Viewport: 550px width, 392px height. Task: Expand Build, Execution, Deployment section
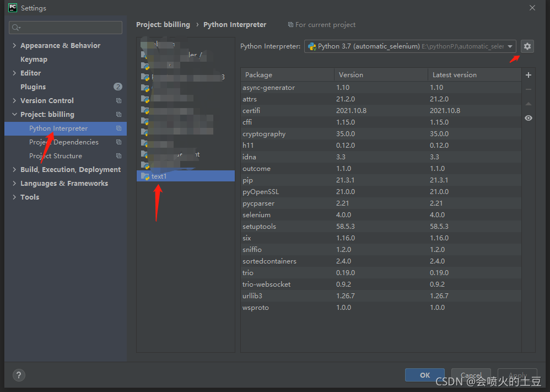[x=14, y=169]
